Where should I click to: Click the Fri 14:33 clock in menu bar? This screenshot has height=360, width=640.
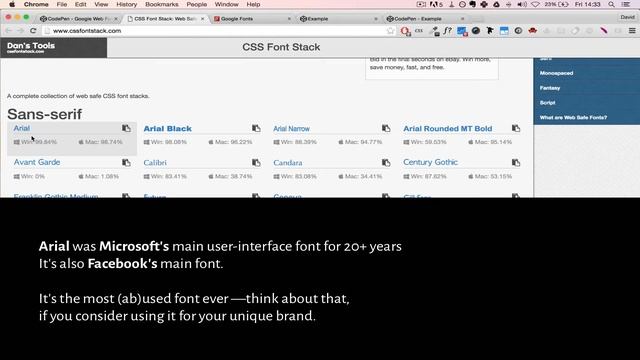coord(587,4)
